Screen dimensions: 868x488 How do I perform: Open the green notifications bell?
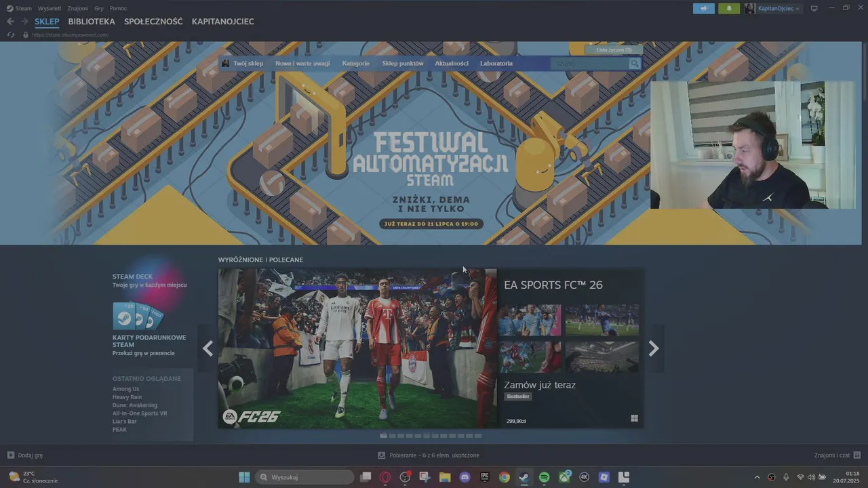[729, 8]
